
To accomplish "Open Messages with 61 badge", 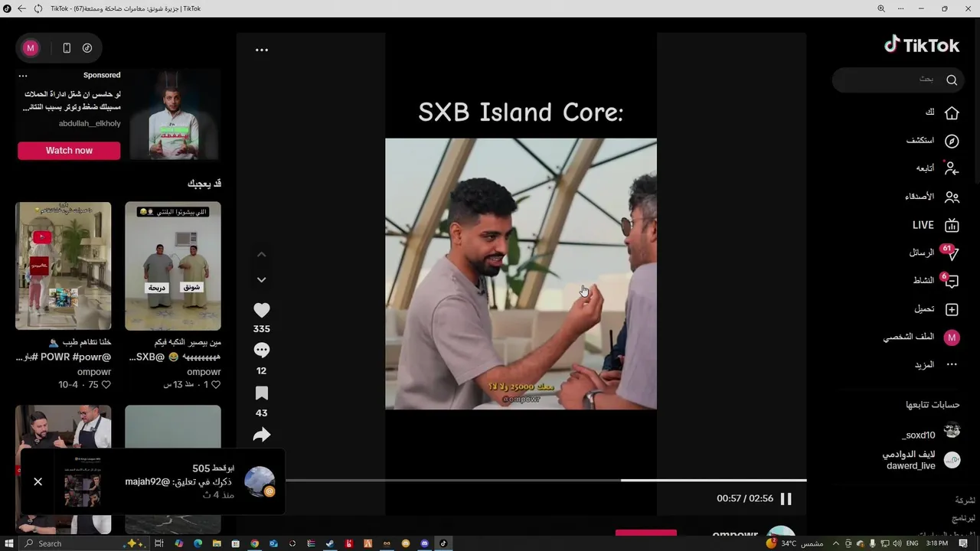I will (x=933, y=253).
